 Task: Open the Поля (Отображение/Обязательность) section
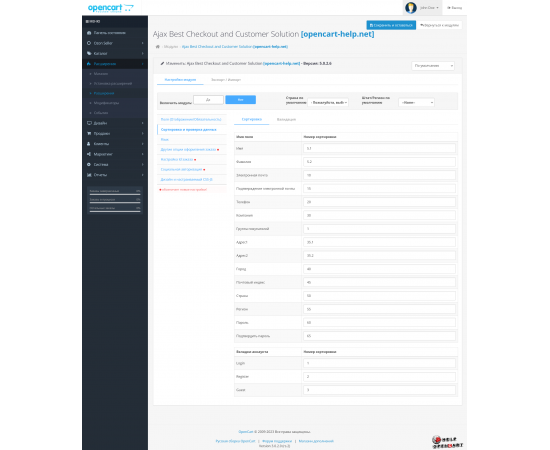tap(192, 120)
